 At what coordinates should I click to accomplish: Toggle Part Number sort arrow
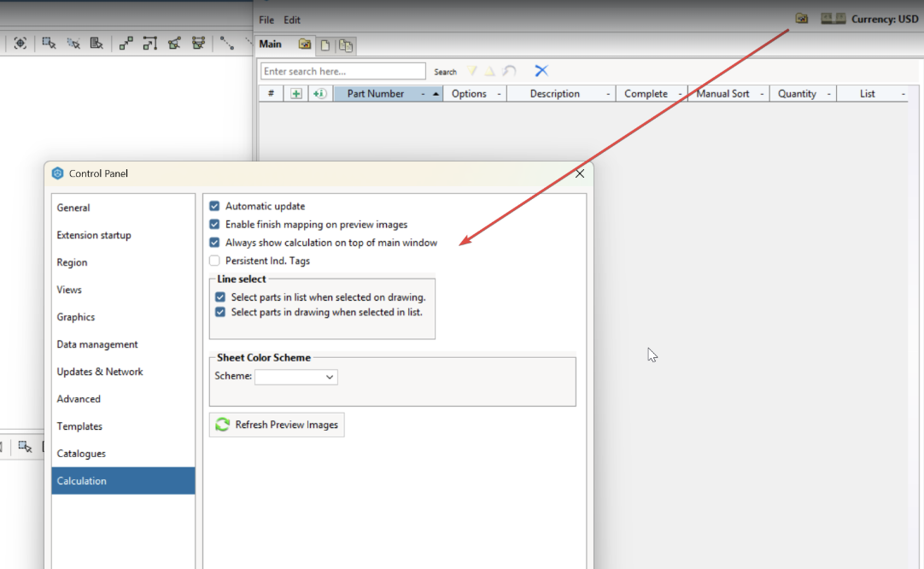pos(436,94)
